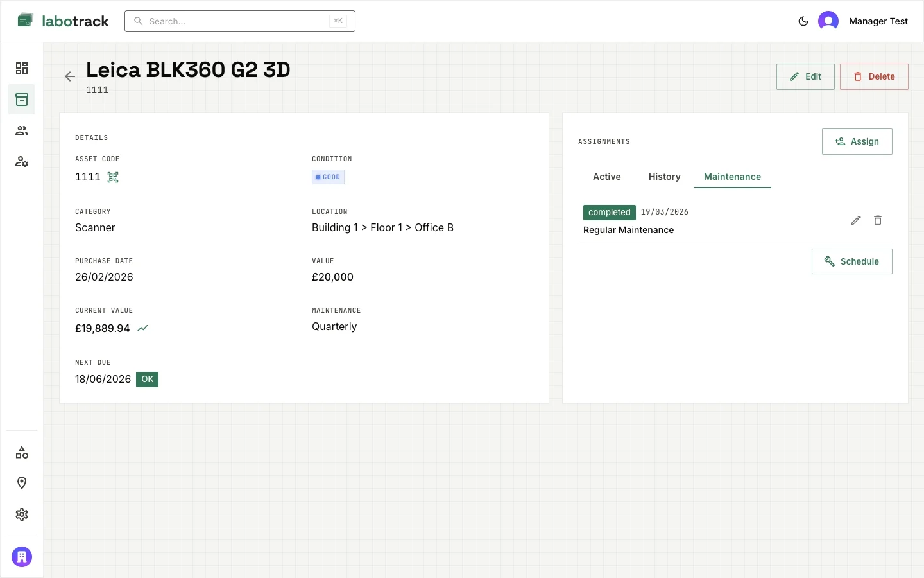Click the labotrack logo
The height and width of the screenshot is (578, 924).
pos(63,21)
